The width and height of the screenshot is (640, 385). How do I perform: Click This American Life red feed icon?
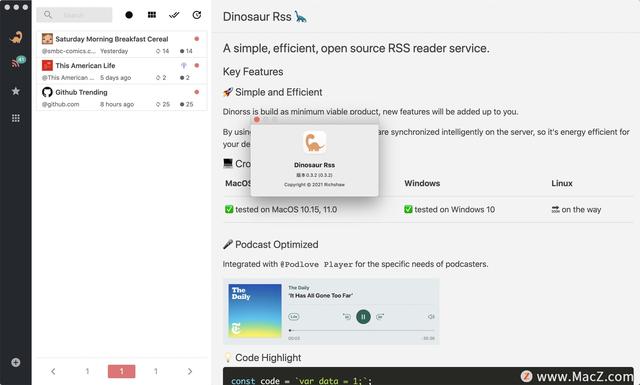pos(47,65)
